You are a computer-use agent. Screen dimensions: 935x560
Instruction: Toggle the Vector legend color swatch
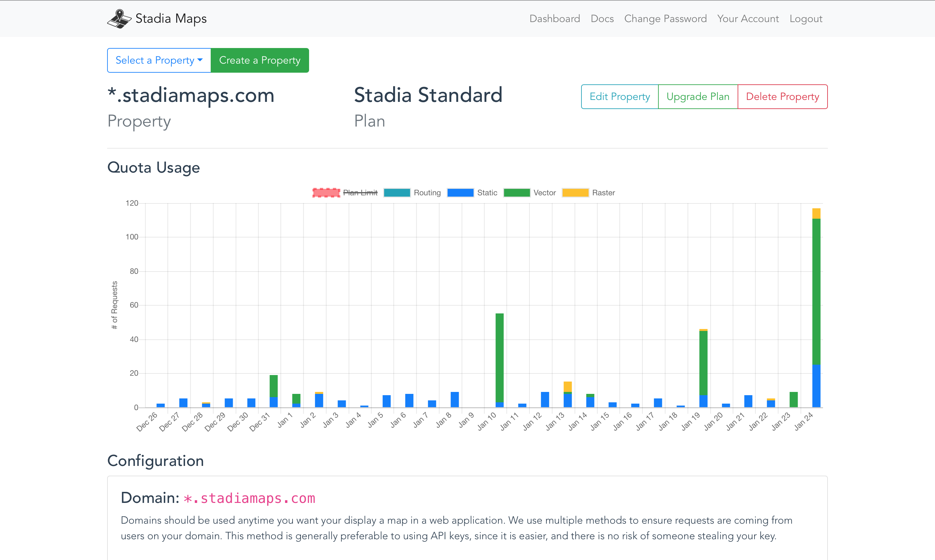coord(517,193)
